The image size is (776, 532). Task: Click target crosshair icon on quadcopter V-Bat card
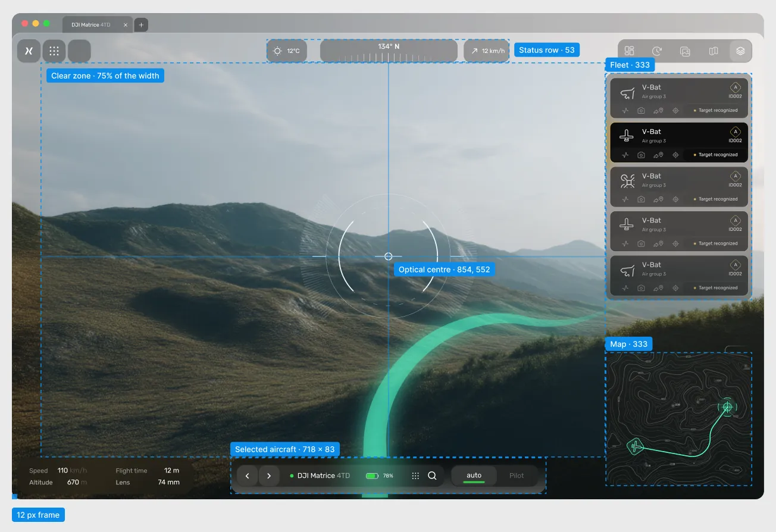pyautogui.click(x=675, y=199)
